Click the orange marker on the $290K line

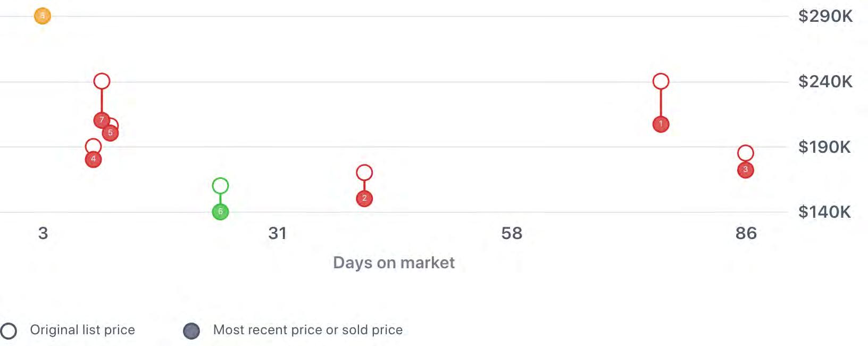(x=43, y=16)
